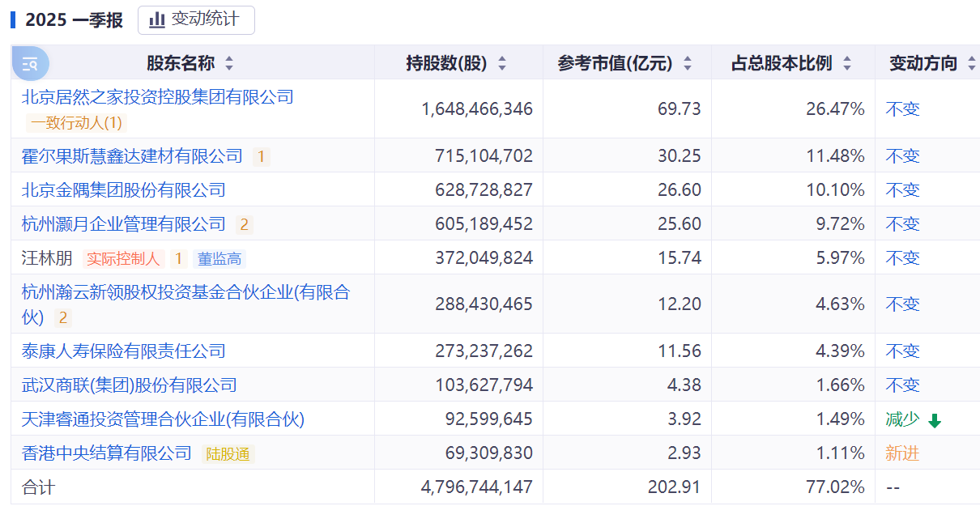Select ratio 9.72%
The height and width of the screenshot is (506, 980).
(x=841, y=224)
